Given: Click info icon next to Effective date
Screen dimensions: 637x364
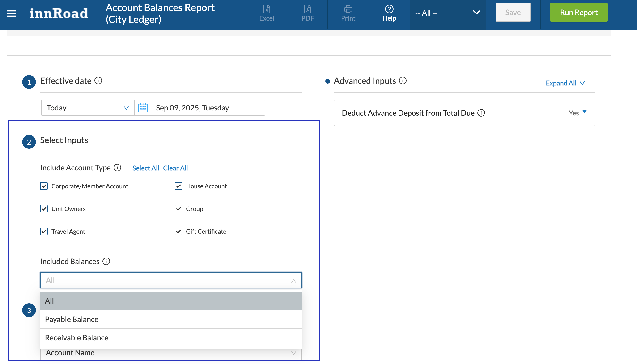Looking at the screenshot, I should [98, 81].
